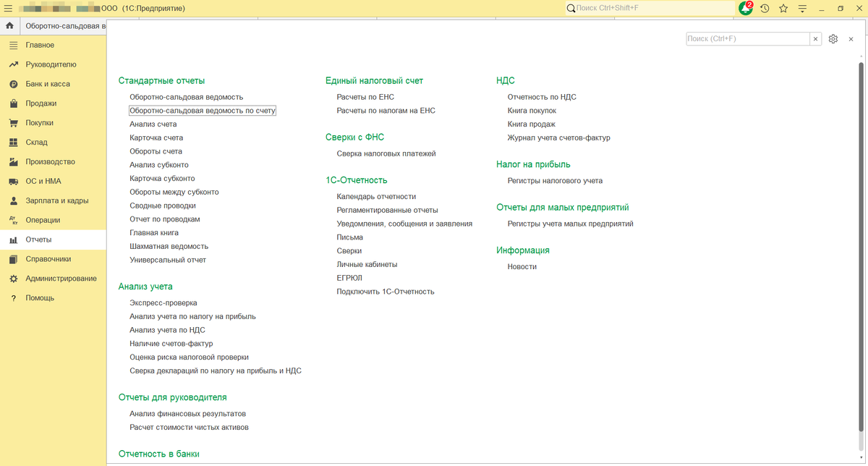Image resolution: width=868 pixels, height=466 pixels.
Task: Open Обороты счета report
Action: pos(156,151)
